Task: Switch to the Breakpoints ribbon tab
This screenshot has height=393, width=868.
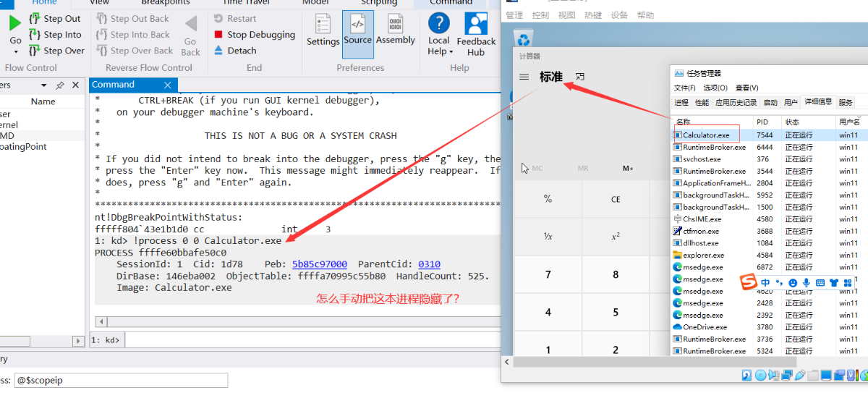Action: (165, 3)
